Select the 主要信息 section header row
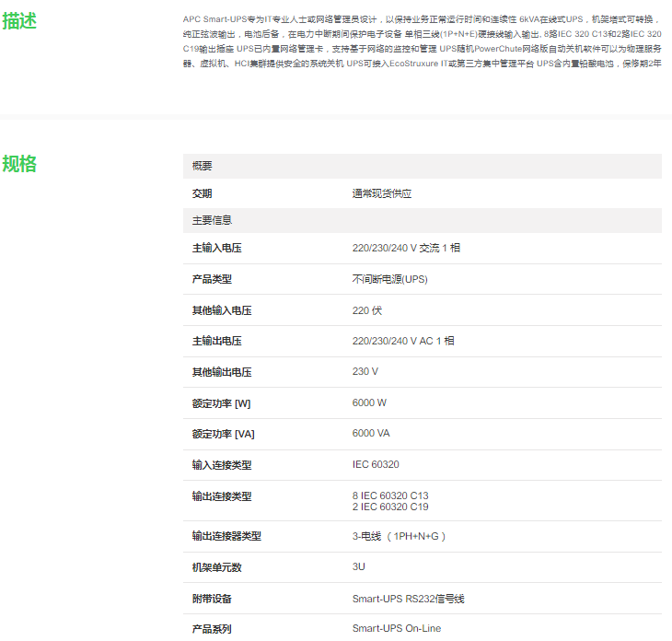672x641 pixels. (x=422, y=220)
